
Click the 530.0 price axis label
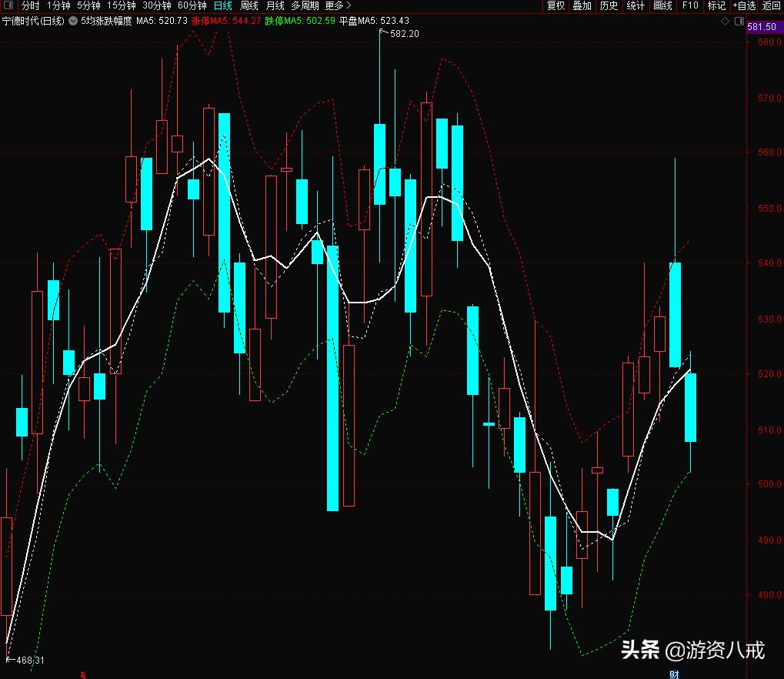pos(769,319)
